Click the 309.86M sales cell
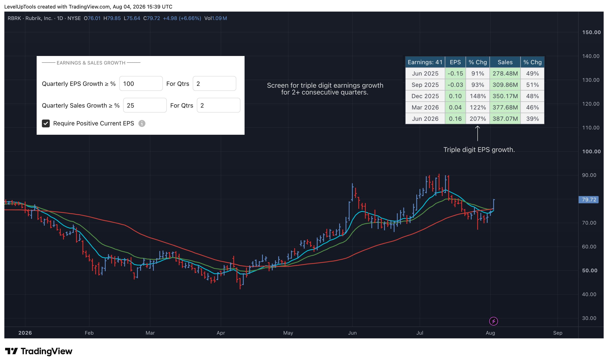The height and width of the screenshot is (364, 608). (x=505, y=85)
